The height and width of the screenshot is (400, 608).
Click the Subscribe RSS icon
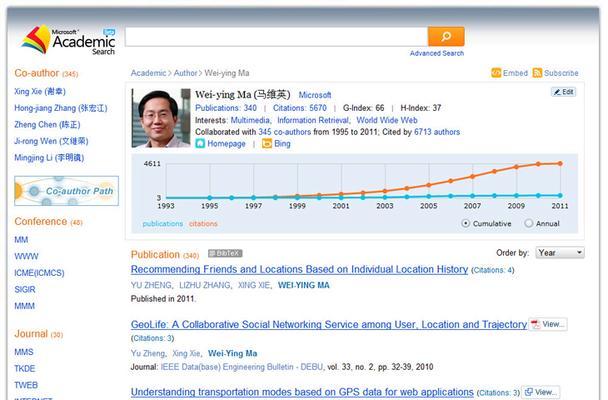pyautogui.click(x=537, y=73)
